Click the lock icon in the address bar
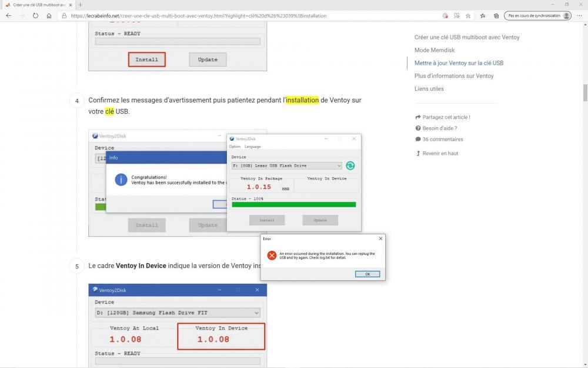Viewport: 588px width, 368px height. click(64, 16)
